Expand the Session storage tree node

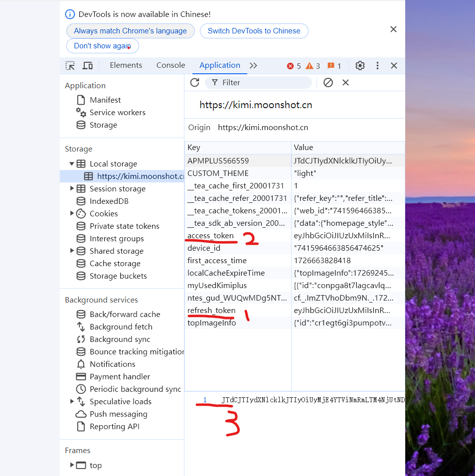(72, 188)
